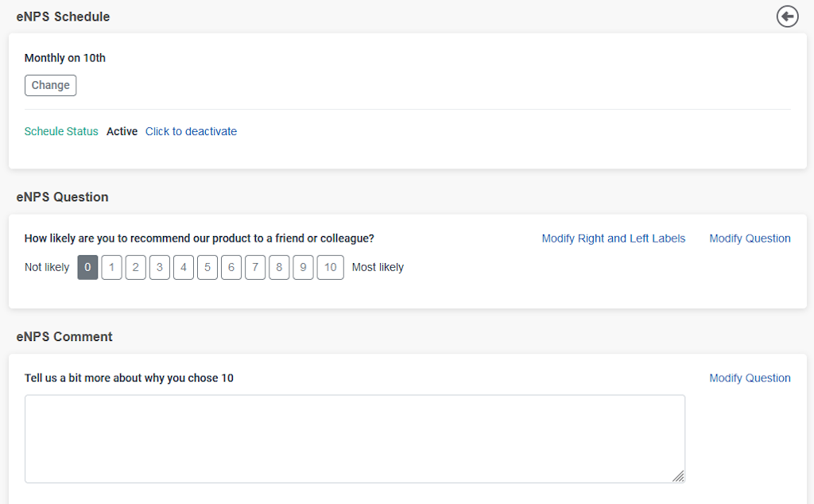Viewport: 814px width, 504px height.
Task: Pick score 6 on rating scale
Action: (231, 268)
